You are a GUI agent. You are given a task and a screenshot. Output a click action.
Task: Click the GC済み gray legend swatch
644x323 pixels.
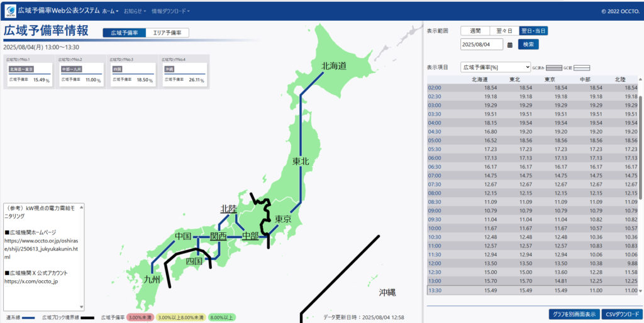point(553,68)
